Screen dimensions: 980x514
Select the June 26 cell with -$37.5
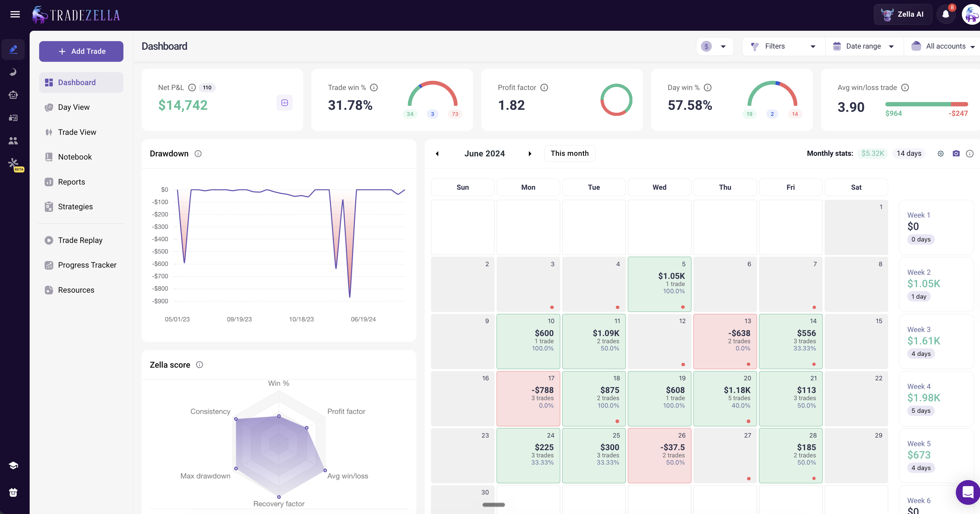[x=659, y=455]
